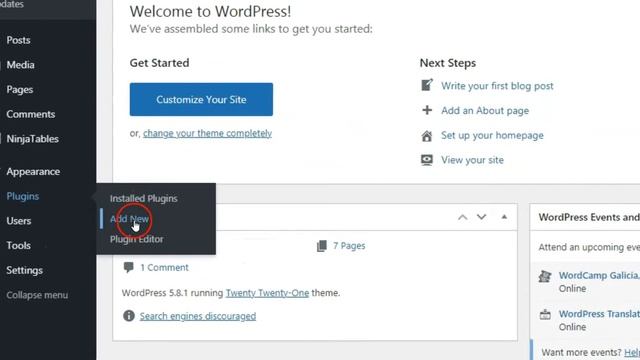Open NinjaTables plugin menu
Screen dimensions: 640x360
[x=33, y=139]
